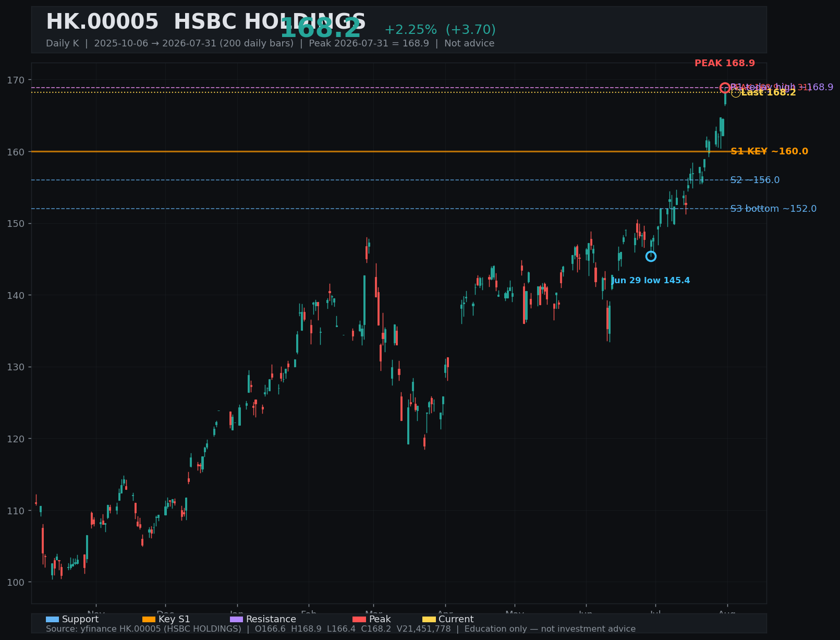
Task: Click the "PEAK 168.9" annotation
Action: pos(725,63)
